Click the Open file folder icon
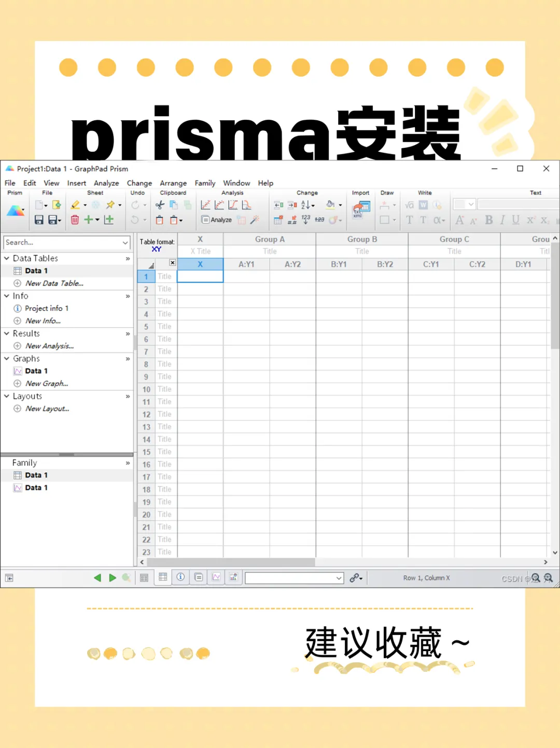The height and width of the screenshot is (748, 560). [x=57, y=205]
